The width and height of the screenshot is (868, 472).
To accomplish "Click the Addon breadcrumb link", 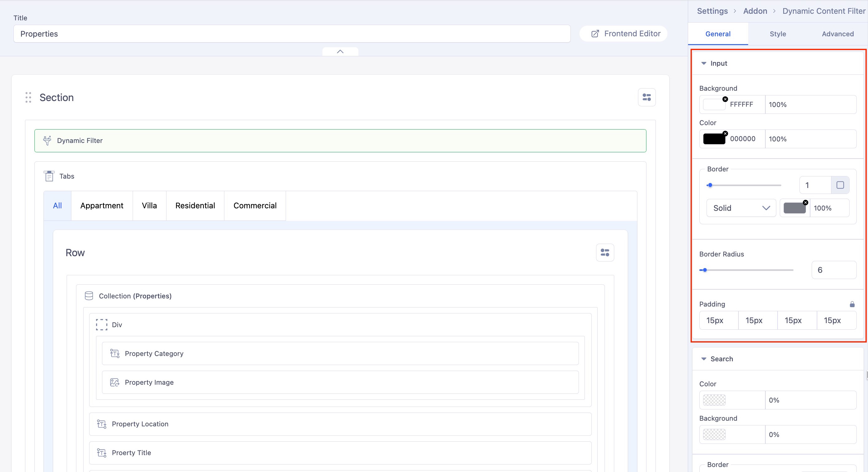I will pyautogui.click(x=755, y=11).
